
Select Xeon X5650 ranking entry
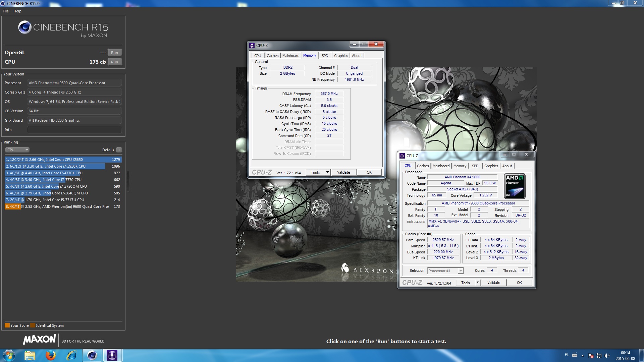point(63,160)
